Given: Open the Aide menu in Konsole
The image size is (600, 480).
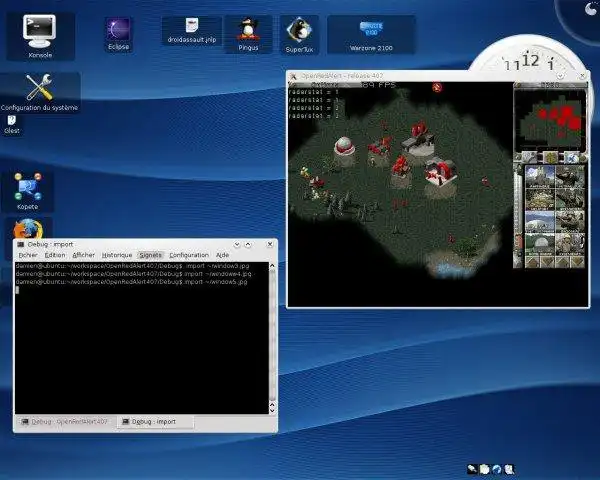Looking at the screenshot, I should click(x=222, y=255).
